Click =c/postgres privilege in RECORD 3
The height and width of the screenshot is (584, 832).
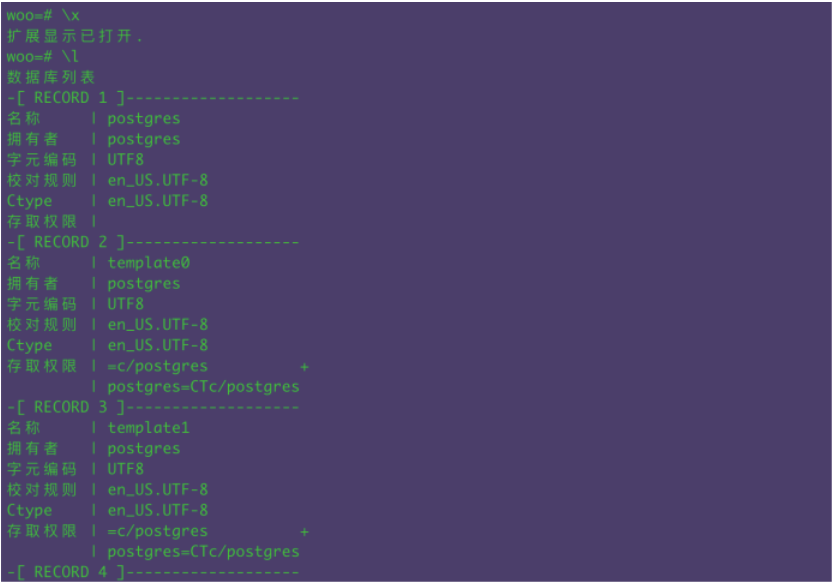(x=158, y=531)
